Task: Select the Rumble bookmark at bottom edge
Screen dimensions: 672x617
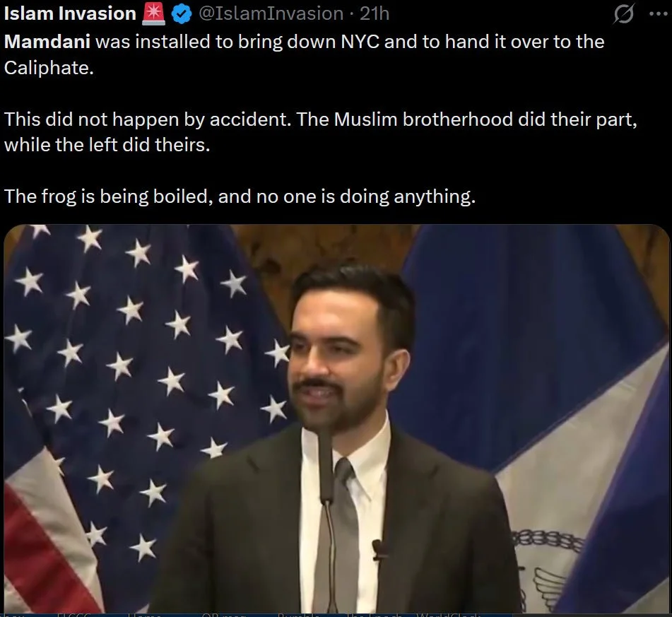Action: 298,615
